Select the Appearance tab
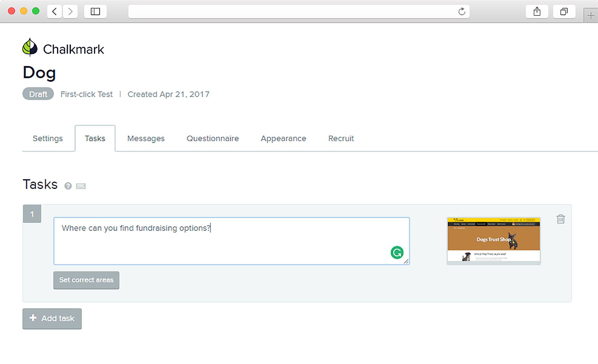The height and width of the screenshot is (364, 598). (283, 139)
